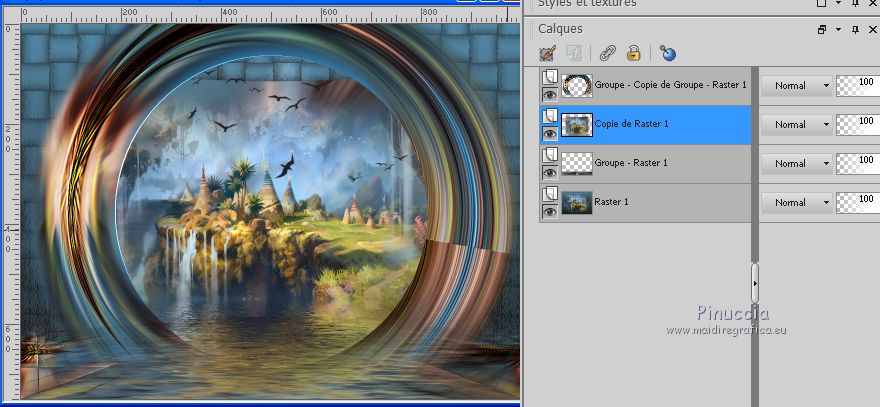
Task: Toggle the pin icon of Calques panel
Action: point(855,29)
